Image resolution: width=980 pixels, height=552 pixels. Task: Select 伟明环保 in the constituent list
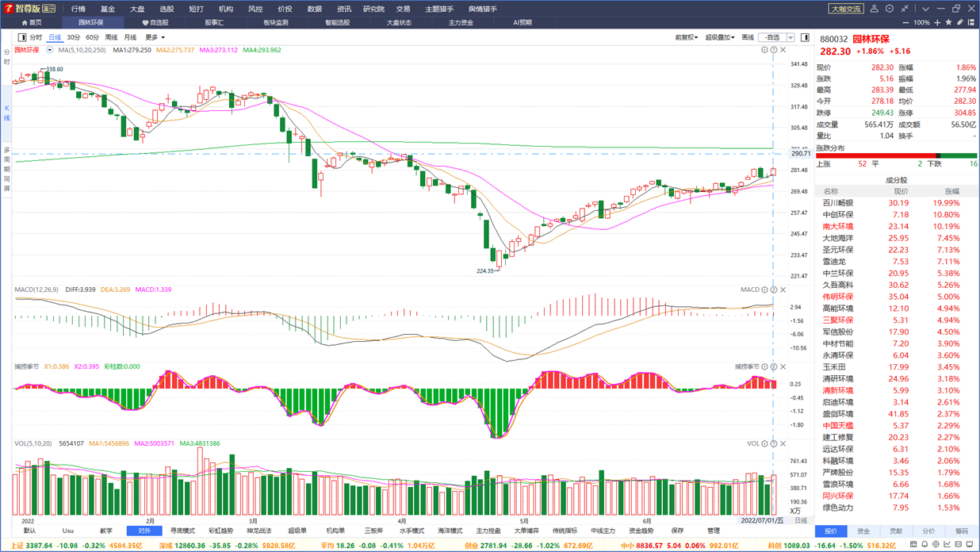(x=898, y=297)
